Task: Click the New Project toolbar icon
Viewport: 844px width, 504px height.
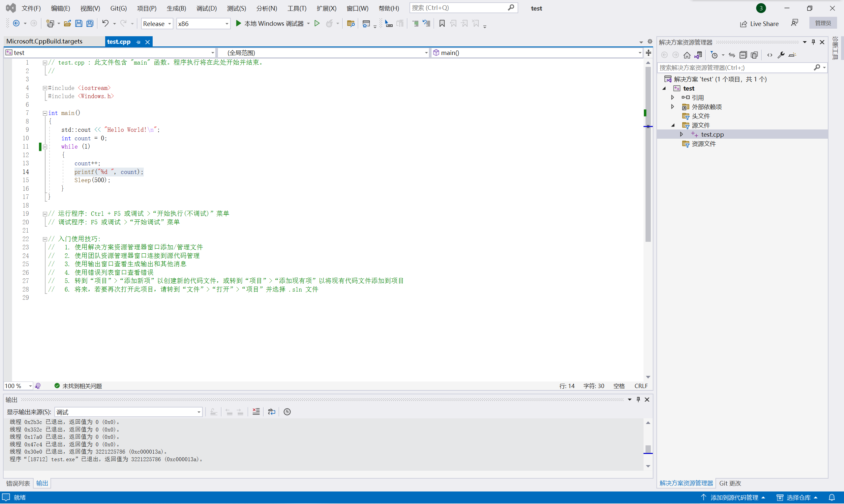Action: tap(50, 23)
